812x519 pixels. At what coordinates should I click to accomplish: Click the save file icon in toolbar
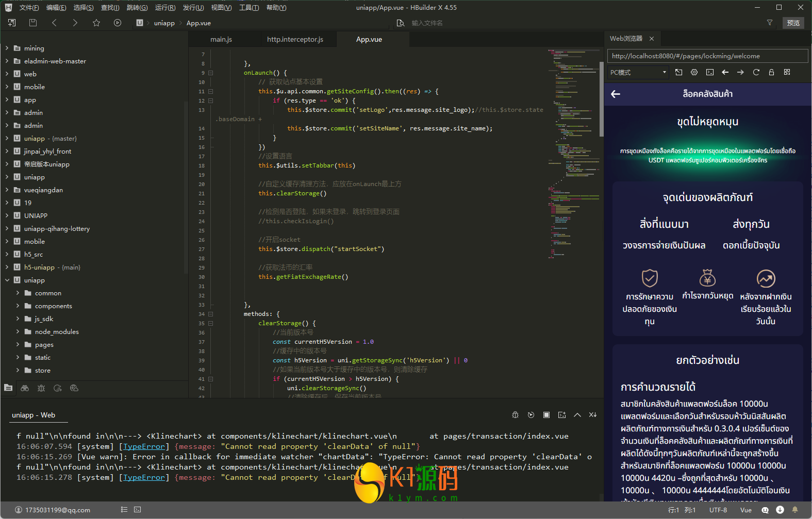coord(33,23)
